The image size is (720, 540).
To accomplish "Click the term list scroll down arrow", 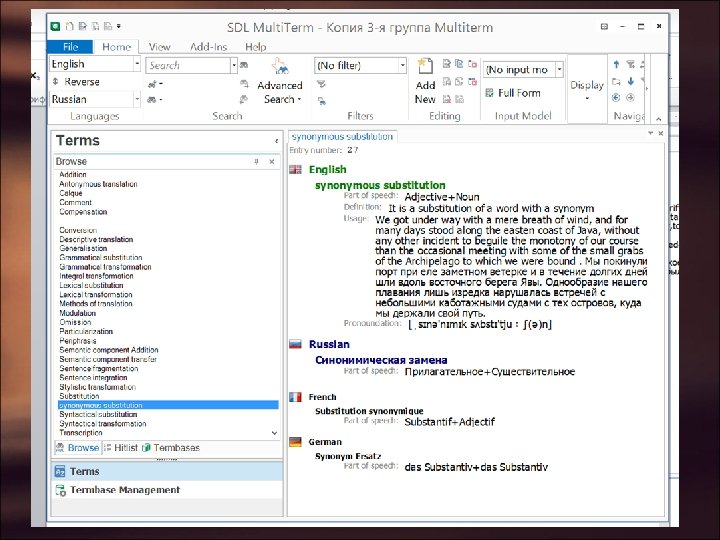I will [275, 433].
